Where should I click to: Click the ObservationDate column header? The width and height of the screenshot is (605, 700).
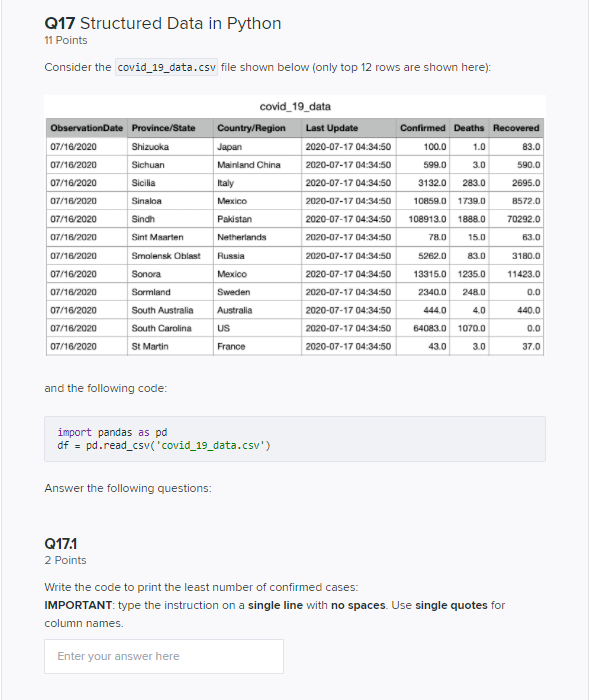[87, 128]
